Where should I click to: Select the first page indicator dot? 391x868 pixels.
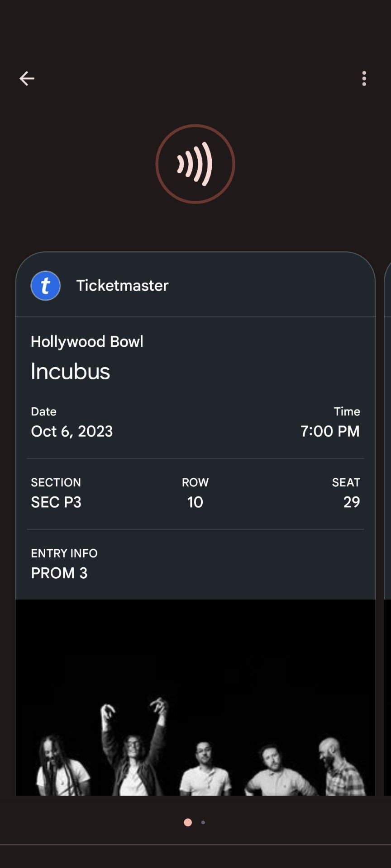coord(188,822)
